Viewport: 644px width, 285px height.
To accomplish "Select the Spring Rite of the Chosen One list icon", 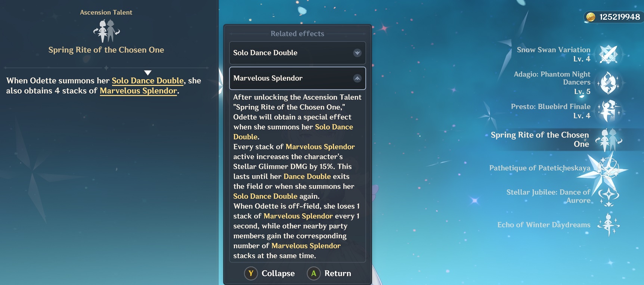I will pos(609,139).
